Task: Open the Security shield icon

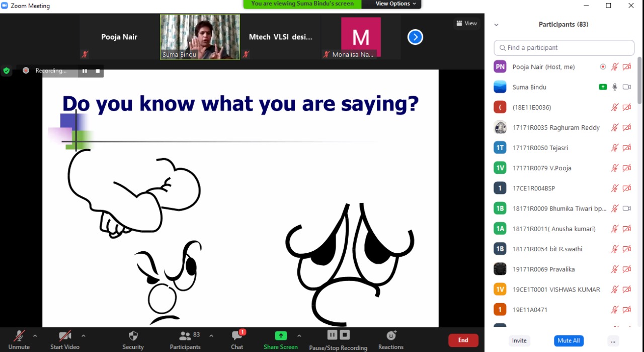Action: point(133,336)
